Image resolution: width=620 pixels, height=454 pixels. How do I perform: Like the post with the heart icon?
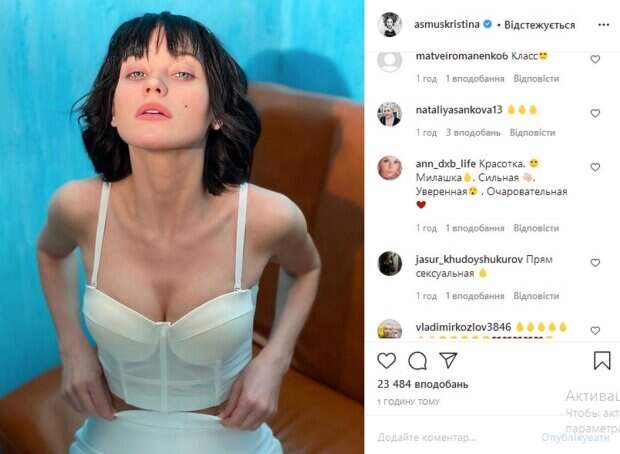(386, 361)
